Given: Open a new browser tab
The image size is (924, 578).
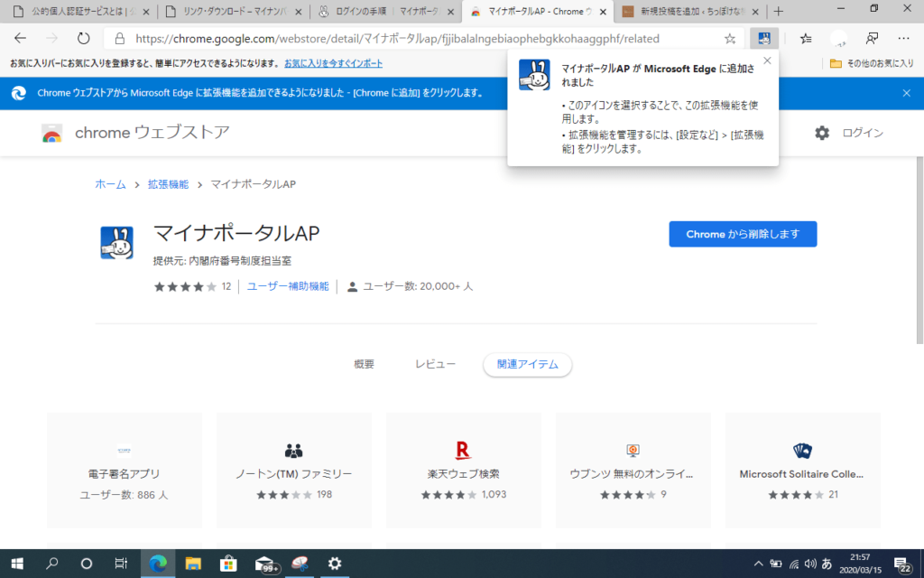Looking at the screenshot, I should tap(779, 11).
